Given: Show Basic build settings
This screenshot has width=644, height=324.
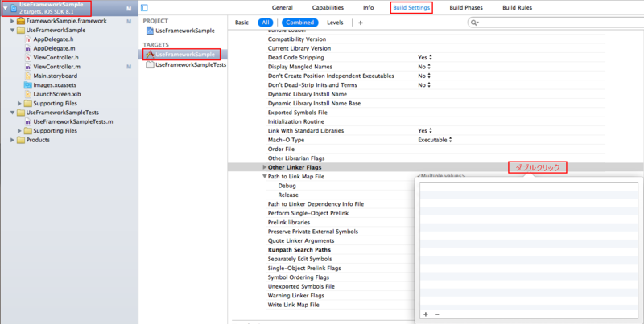Looking at the screenshot, I should tap(242, 23).
